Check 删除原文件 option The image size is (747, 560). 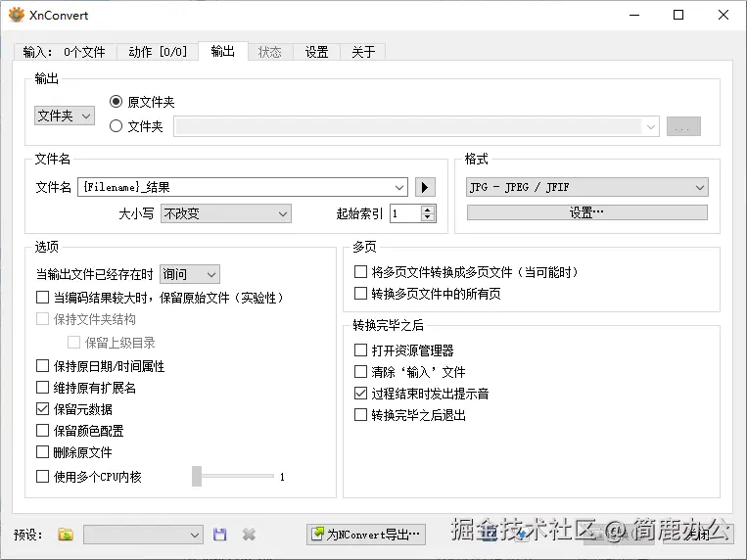[42, 451]
